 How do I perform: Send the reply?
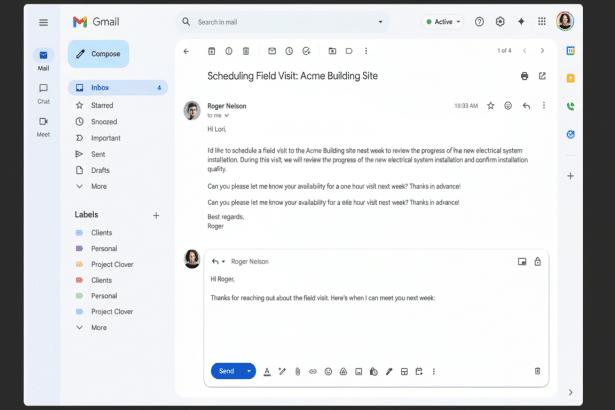(x=226, y=371)
